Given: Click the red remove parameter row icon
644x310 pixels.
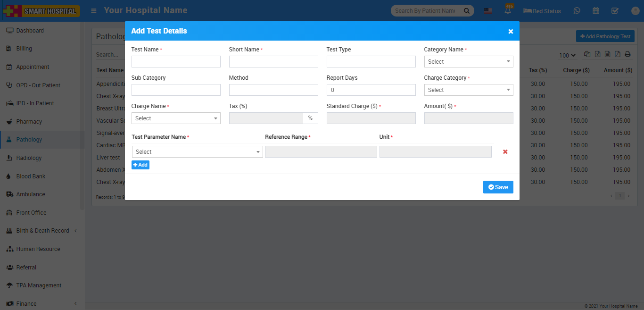Looking at the screenshot, I should point(505,152).
